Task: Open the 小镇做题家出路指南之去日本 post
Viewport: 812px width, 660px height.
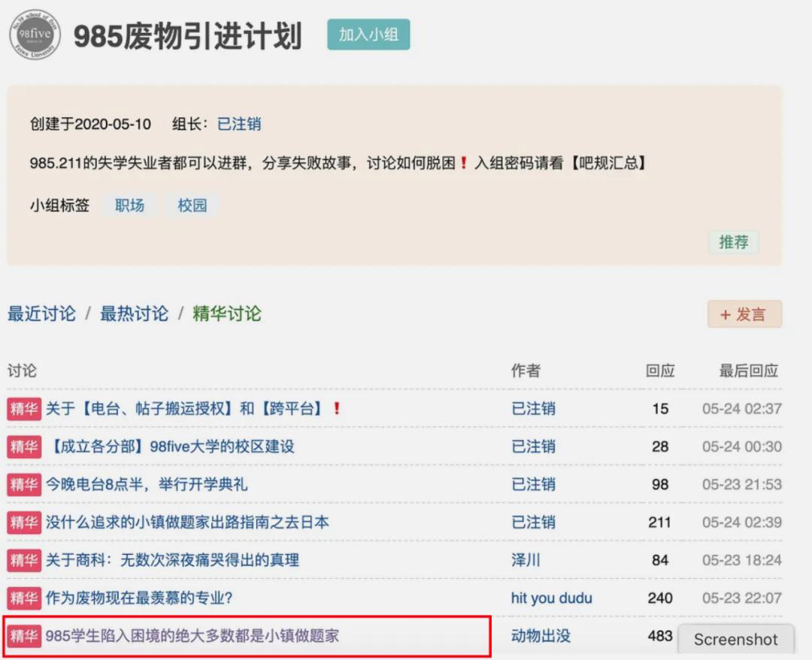Action: (187, 522)
